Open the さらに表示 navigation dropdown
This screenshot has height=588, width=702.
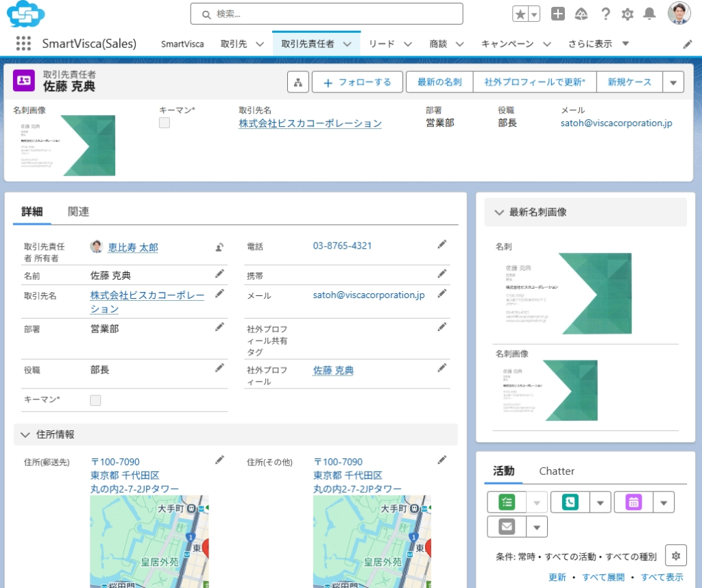pyautogui.click(x=598, y=44)
